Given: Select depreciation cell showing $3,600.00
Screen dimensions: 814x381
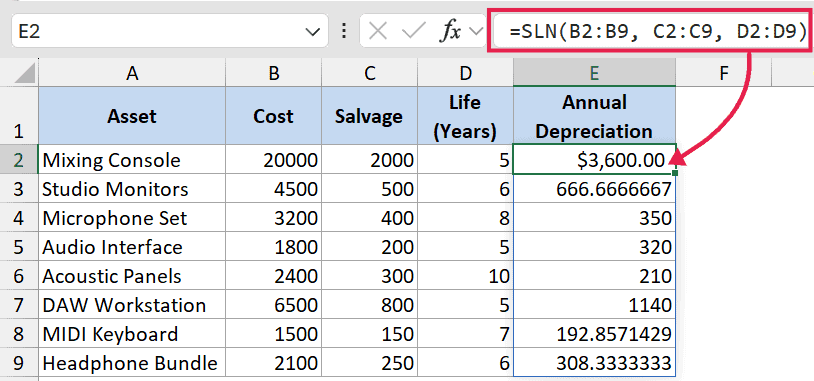Looking at the screenshot, I should pyautogui.click(x=594, y=159).
